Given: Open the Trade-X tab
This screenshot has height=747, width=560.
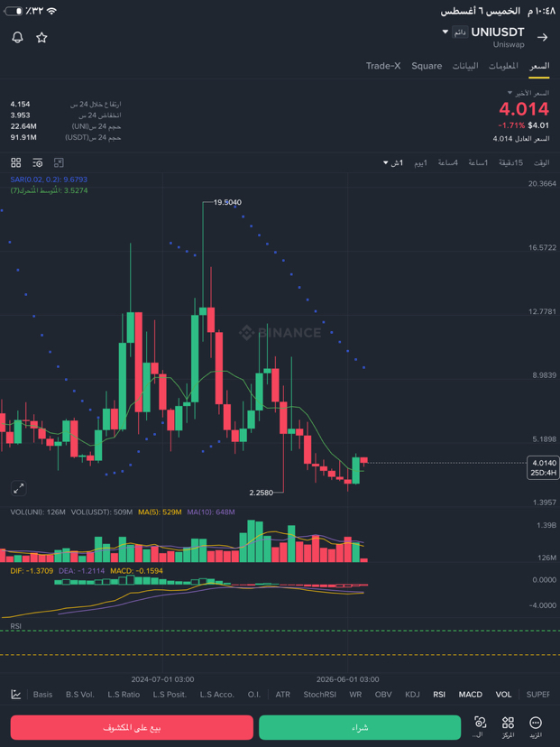Looking at the screenshot, I should tap(383, 66).
